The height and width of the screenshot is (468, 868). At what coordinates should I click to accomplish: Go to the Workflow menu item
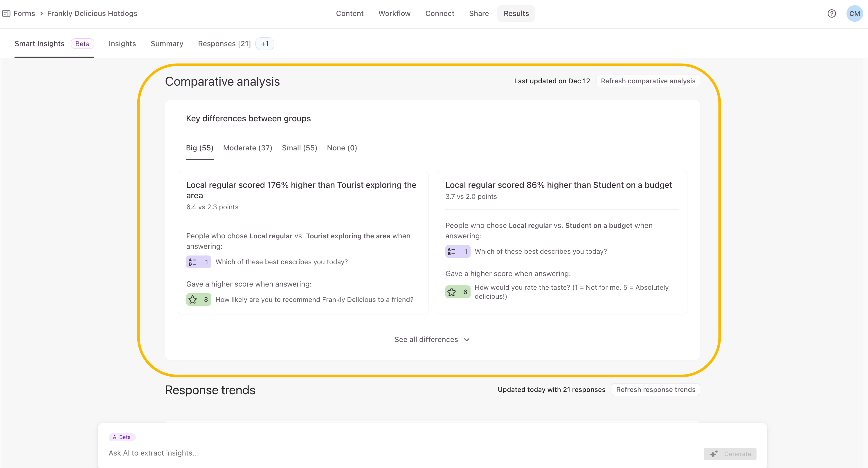pos(394,13)
